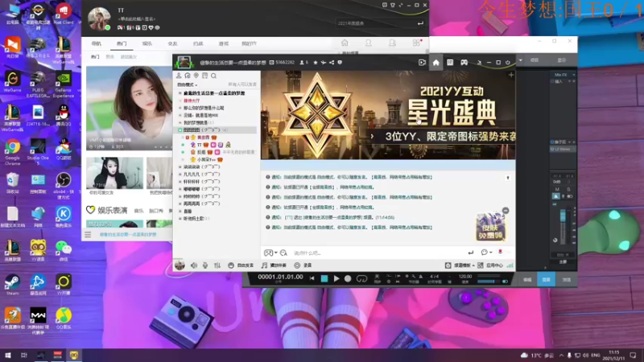
Task: Toggle the speaker mute in channel bottom bar
Action: point(194,265)
